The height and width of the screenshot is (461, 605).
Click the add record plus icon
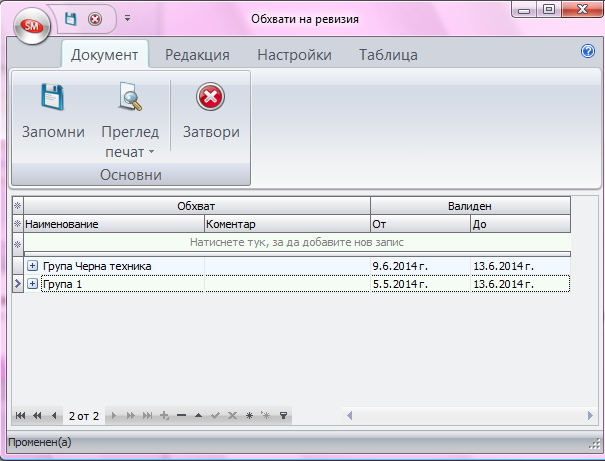[164, 415]
